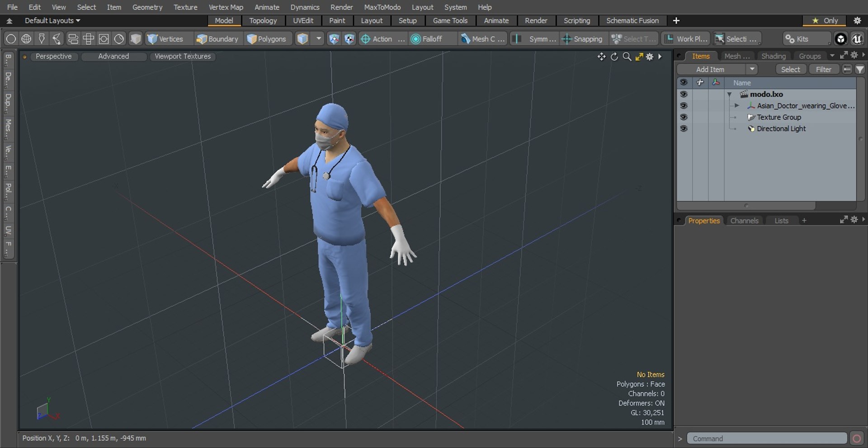Toggle visibility of modo.lxo scene
The width and height of the screenshot is (868, 448).
click(684, 94)
